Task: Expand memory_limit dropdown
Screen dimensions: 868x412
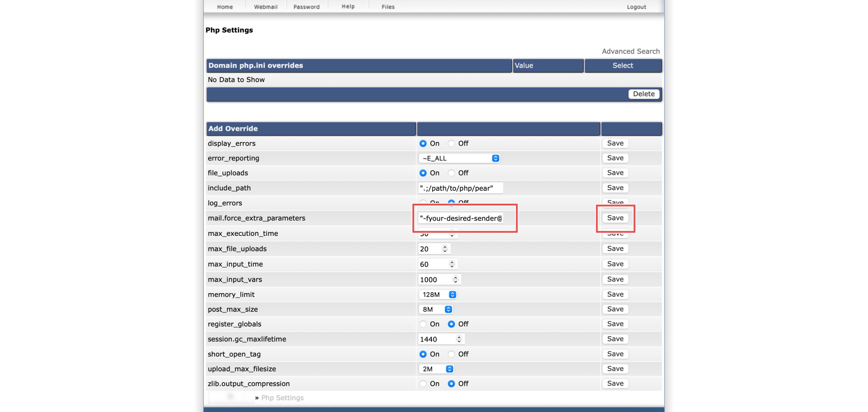Action: [438, 294]
